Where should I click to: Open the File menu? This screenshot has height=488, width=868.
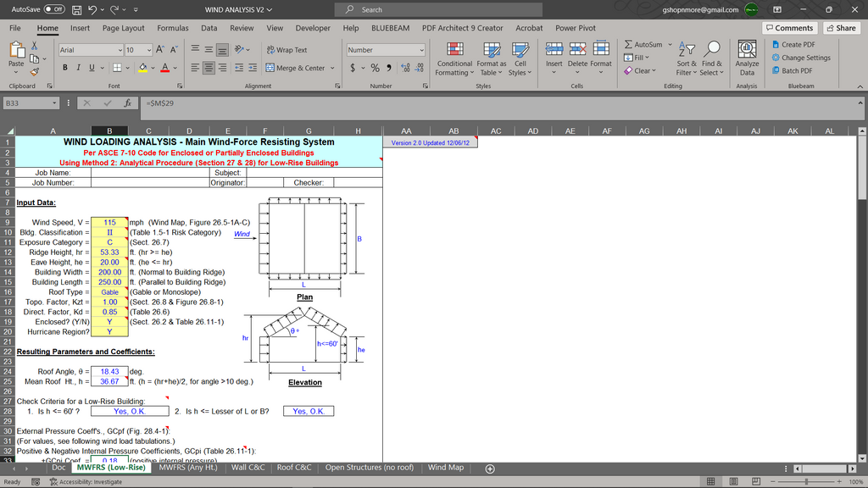click(15, 28)
